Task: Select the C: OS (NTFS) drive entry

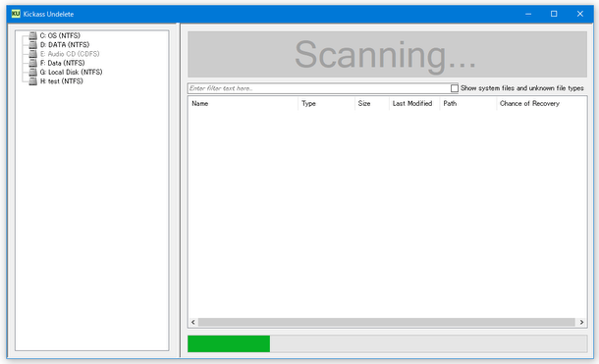Action: (60, 35)
